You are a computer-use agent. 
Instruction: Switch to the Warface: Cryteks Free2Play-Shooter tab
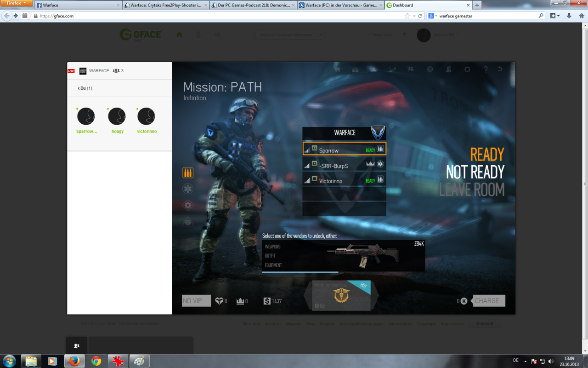pyautogui.click(x=166, y=5)
